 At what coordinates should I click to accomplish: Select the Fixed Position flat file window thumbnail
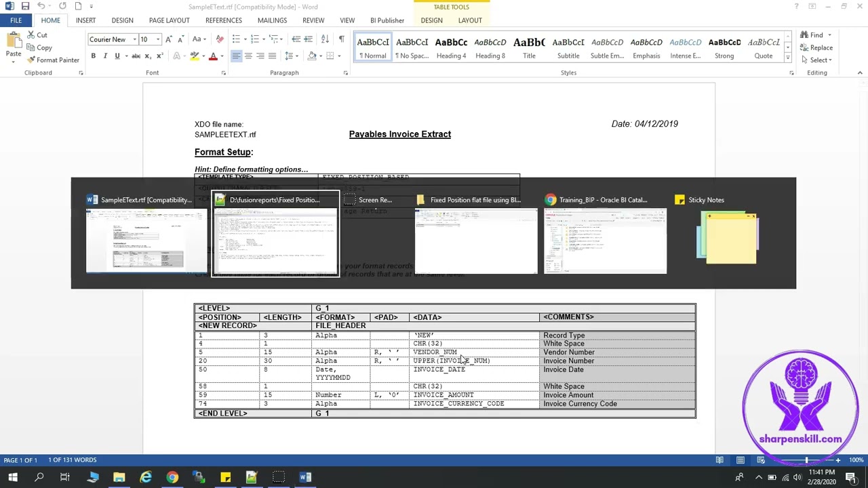476,234
